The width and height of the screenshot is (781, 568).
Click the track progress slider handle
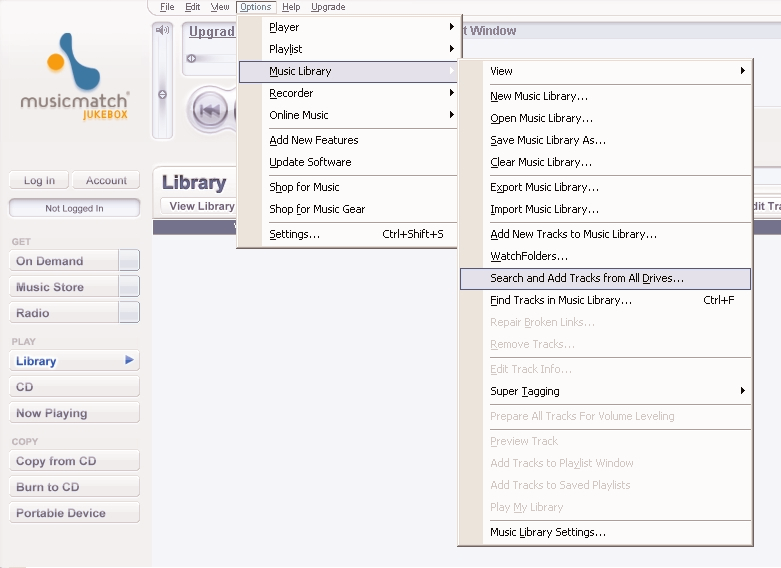[191, 58]
